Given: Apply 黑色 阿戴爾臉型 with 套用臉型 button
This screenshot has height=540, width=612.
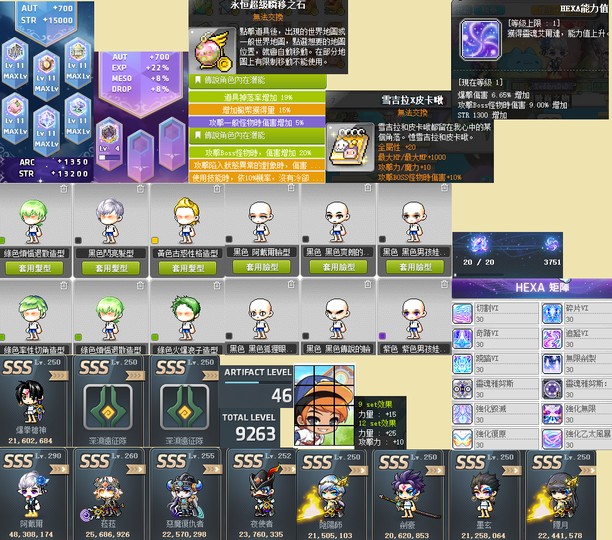Looking at the screenshot, I should tap(262, 267).
